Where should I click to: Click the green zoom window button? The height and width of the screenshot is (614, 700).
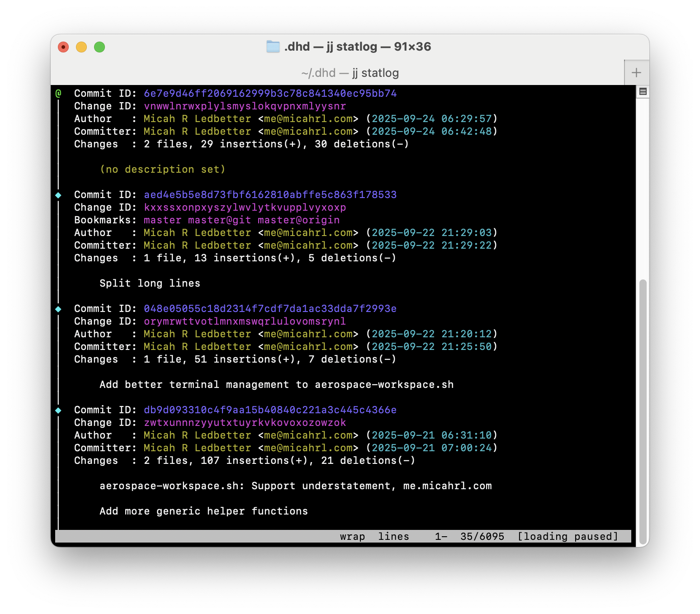[99, 47]
